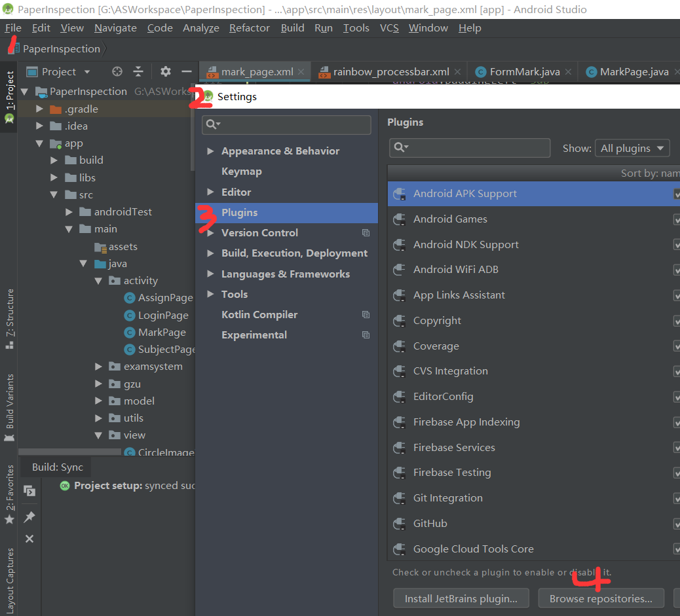Image resolution: width=680 pixels, height=616 pixels.
Task: Click the Version Control project-level icon
Action: point(366,233)
